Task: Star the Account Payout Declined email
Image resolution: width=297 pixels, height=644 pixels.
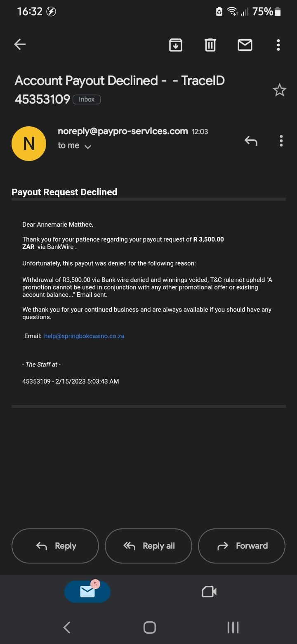Action: [x=279, y=90]
